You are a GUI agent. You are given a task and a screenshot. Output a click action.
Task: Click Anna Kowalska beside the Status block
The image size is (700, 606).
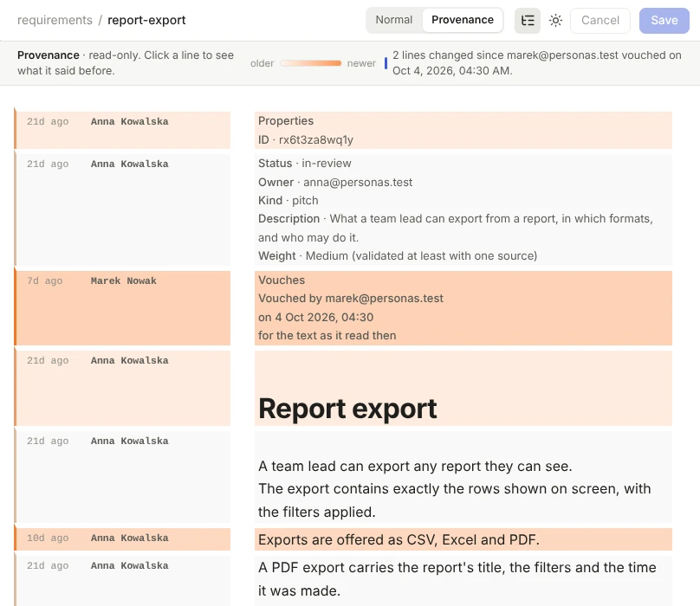(129, 164)
